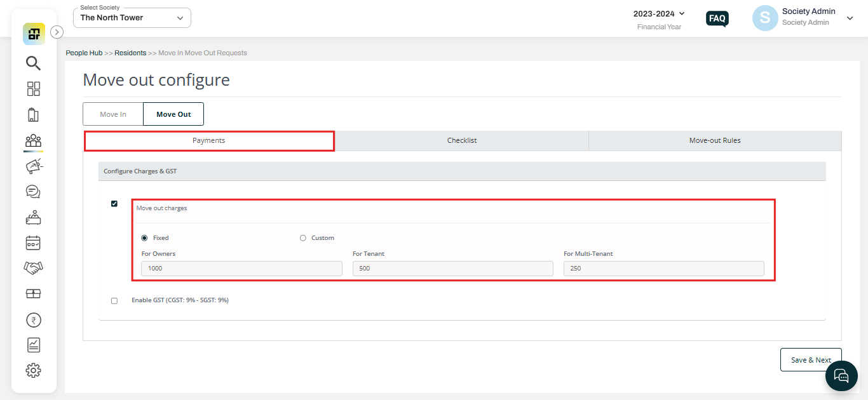Open the announcements megaphone icon
The image size is (868, 400).
pos(34,166)
